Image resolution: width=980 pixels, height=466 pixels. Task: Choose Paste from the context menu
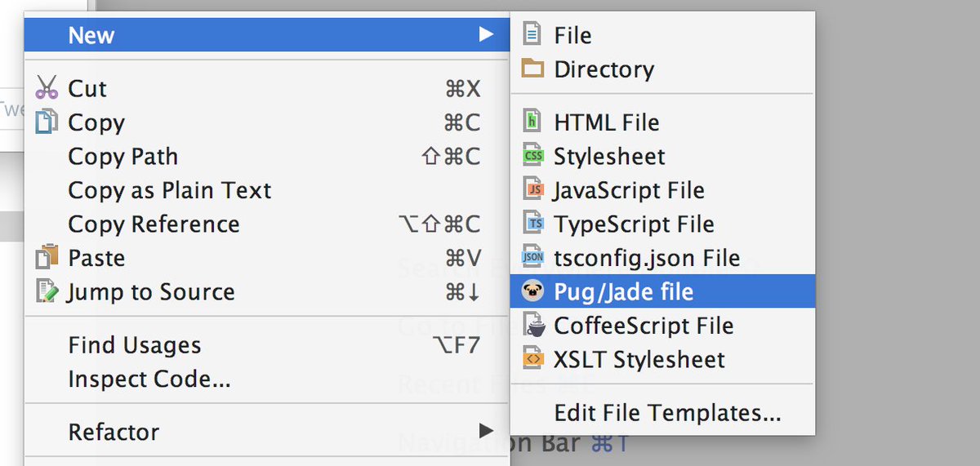point(267,258)
